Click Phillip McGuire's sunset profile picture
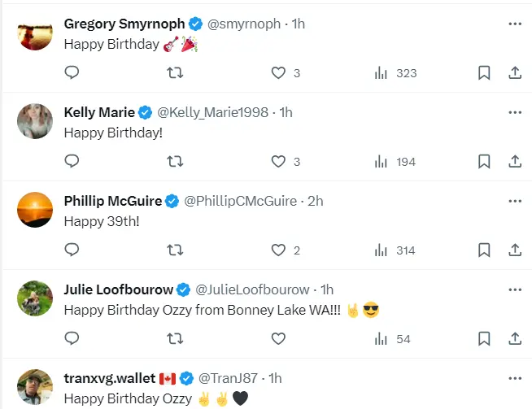532x409 pixels. tap(35, 211)
